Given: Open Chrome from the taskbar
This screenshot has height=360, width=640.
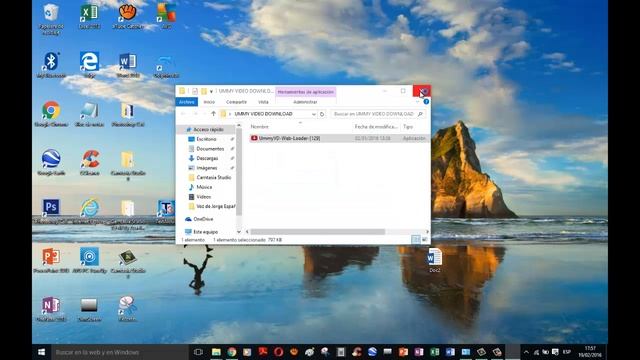Looking at the screenshot, I should point(231,352).
